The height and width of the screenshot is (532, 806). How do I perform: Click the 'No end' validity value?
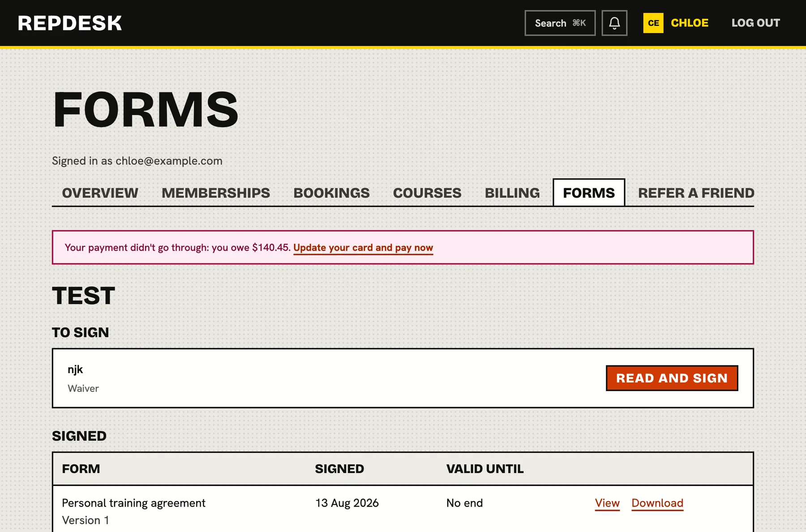click(x=464, y=503)
